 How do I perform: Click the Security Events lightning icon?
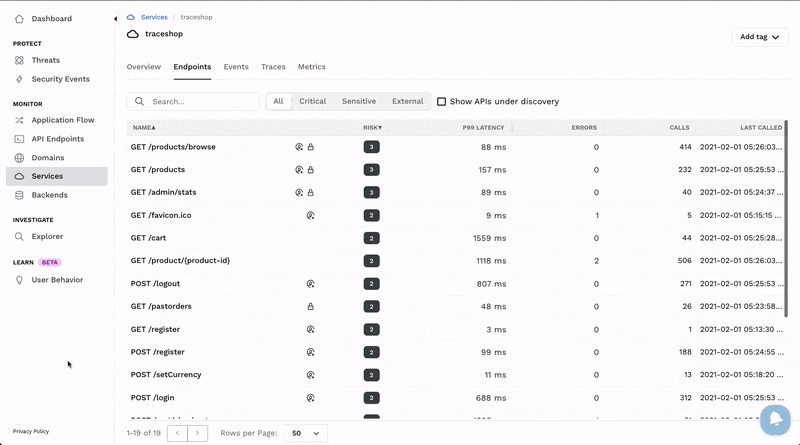coord(20,79)
